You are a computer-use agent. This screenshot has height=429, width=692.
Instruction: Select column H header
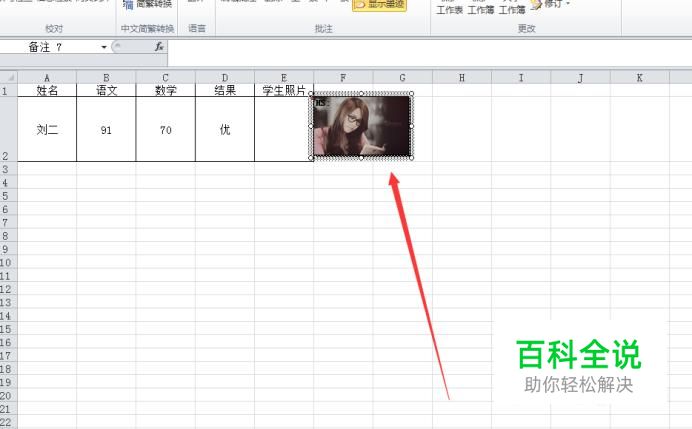(x=462, y=78)
